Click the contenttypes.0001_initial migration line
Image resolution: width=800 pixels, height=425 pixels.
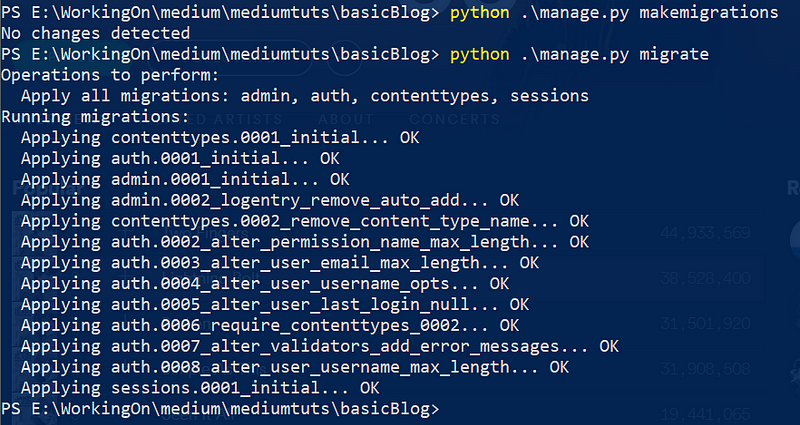click(x=220, y=138)
